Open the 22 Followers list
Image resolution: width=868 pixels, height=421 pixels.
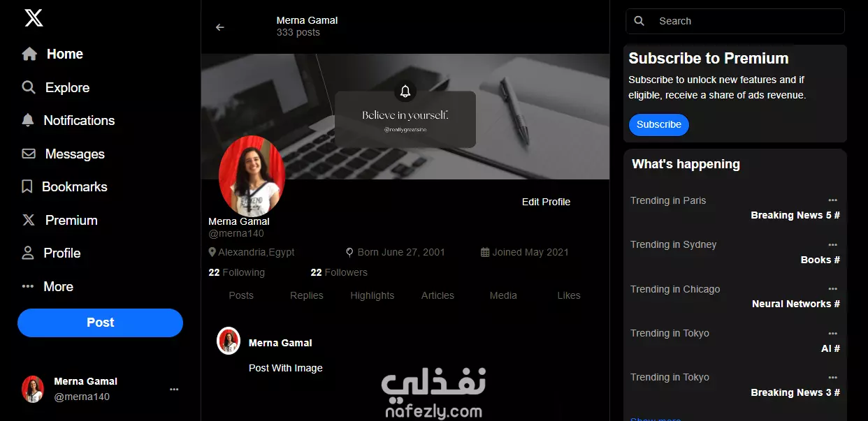[x=339, y=272]
